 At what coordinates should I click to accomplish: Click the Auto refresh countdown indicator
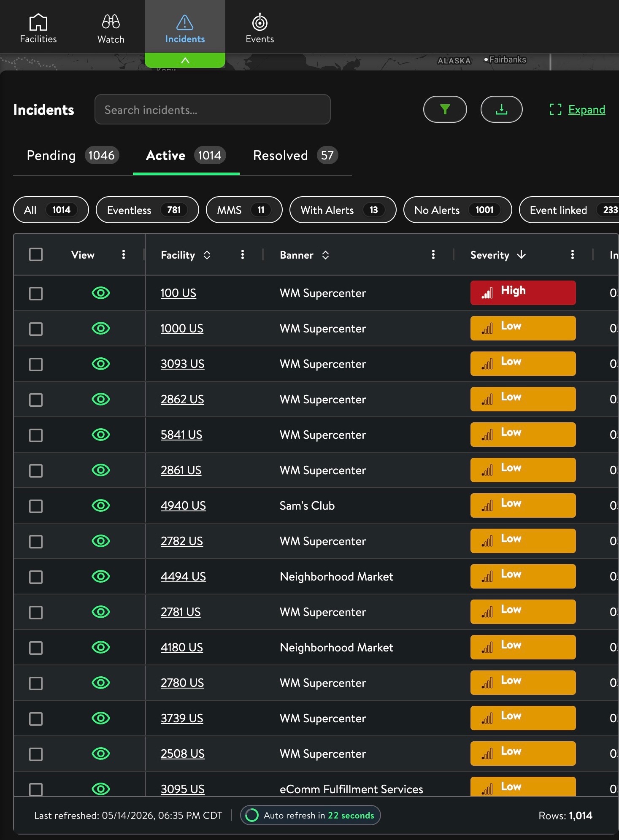click(311, 815)
